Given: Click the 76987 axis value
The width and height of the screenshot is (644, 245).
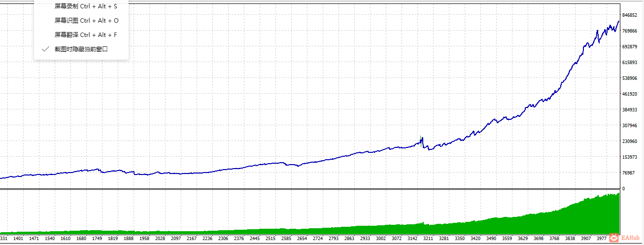Looking at the screenshot, I should coord(629,173).
